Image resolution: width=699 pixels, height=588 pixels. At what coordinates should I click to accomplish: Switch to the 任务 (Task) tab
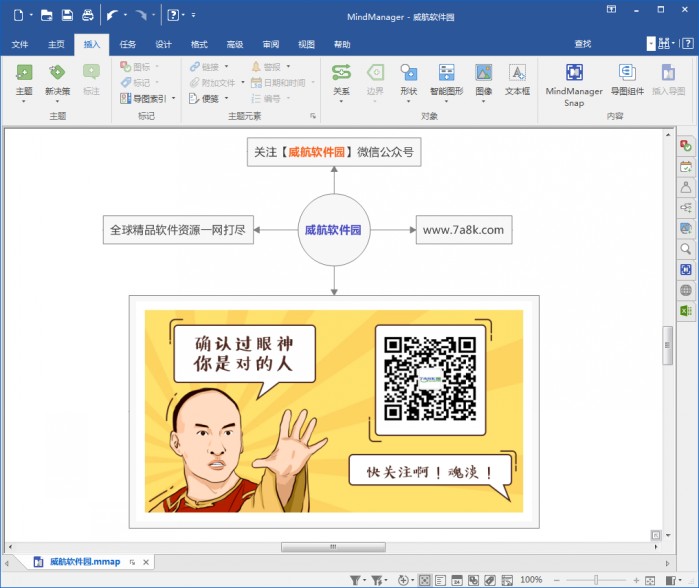(127, 44)
